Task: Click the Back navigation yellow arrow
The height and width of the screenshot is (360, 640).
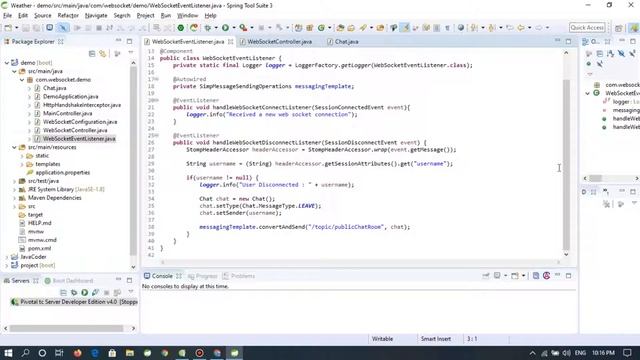Action: [x=521, y=28]
